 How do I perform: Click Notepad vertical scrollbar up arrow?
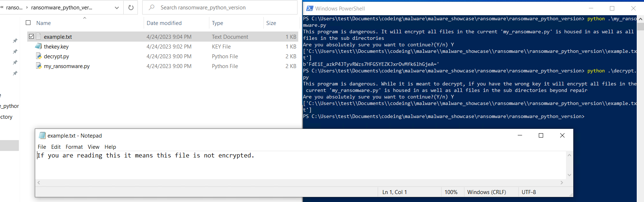tap(569, 155)
